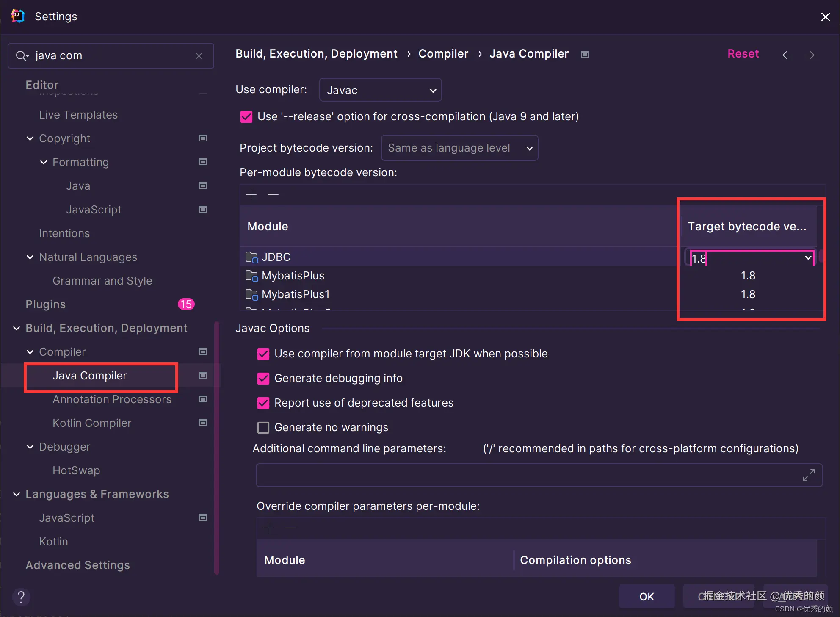This screenshot has height=617, width=840.
Task: Expand the additional command line parameters field
Action: tap(808, 475)
